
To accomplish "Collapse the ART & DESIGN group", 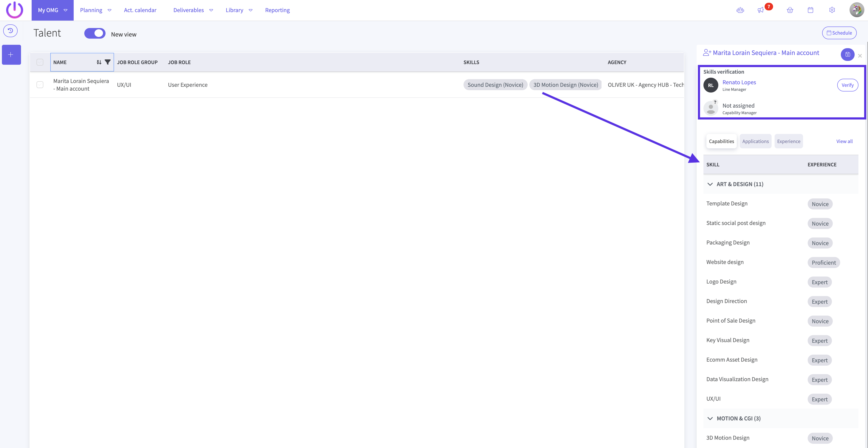I will [x=710, y=184].
